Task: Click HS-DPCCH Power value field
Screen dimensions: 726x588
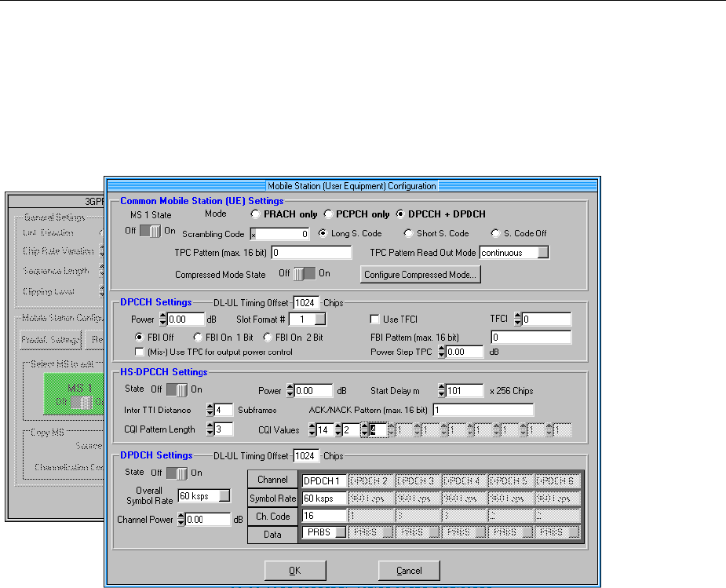Action: [313, 390]
